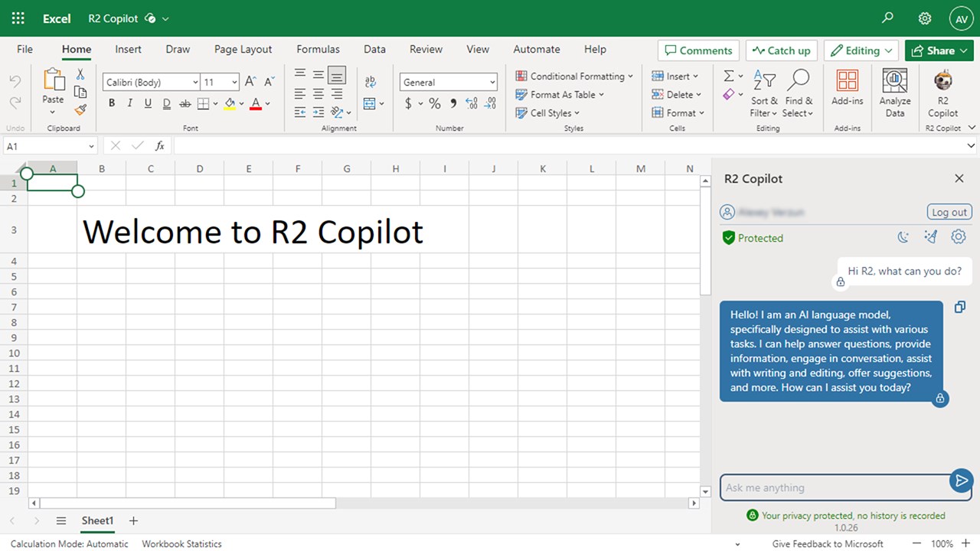
Task: Switch to the Page Layout tab
Action: tap(243, 49)
